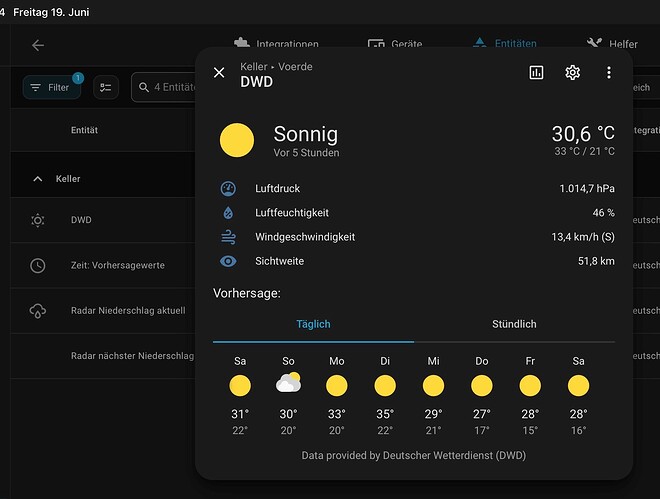Click Friday's sunny forecast icon
The image size is (660, 499).
pos(530,386)
